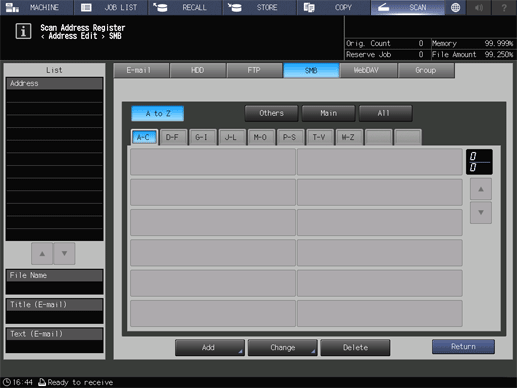Click the information icon beside Scan Address Register
The image size is (517, 388).
tap(23, 31)
